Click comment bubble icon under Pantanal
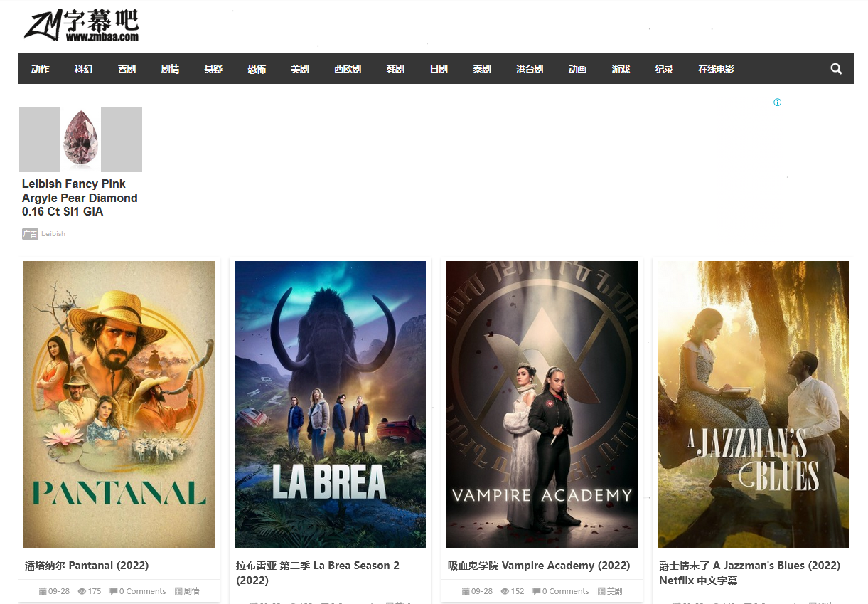Viewport: 868px width, 604px height. [x=114, y=591]
